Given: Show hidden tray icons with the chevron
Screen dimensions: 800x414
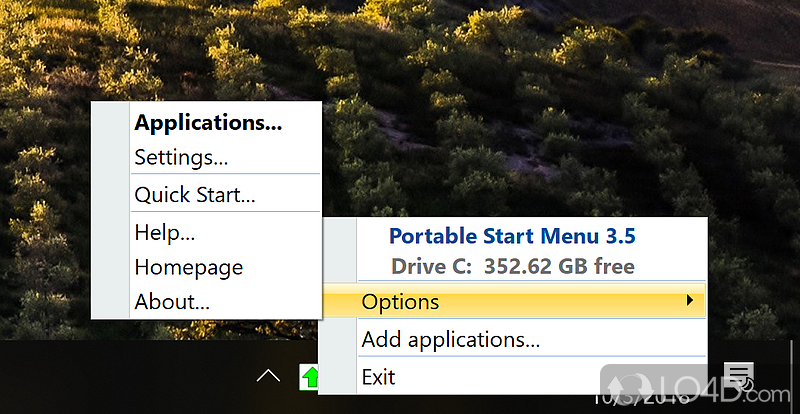Looking at the screenshot, I should (x=268, y=377).
